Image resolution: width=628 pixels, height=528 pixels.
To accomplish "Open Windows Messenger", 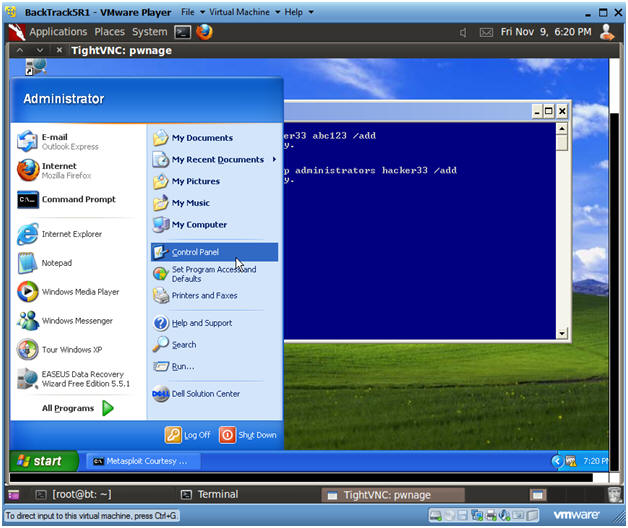I will (65, 321).
